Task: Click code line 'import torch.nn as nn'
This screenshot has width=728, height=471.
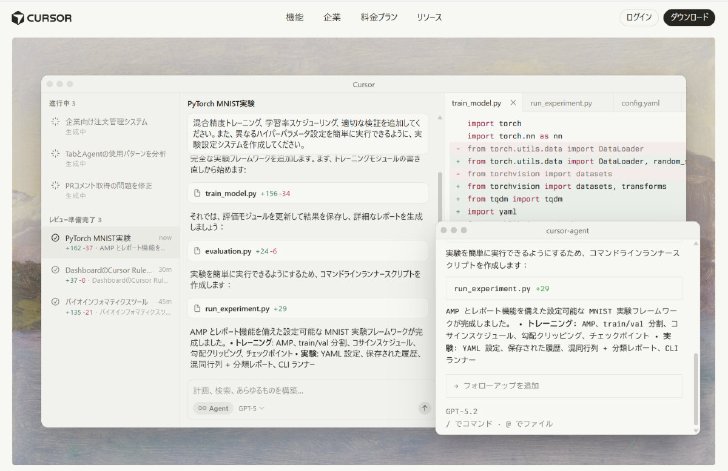Action: point(514,136)
